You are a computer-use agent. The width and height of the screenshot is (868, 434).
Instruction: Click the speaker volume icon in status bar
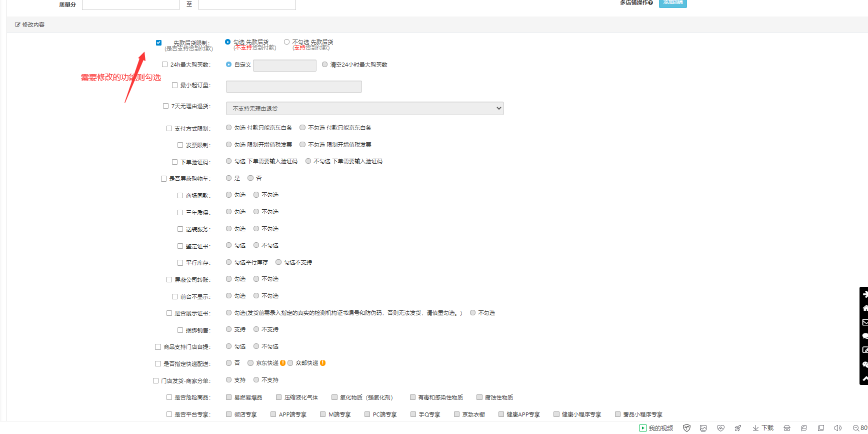click(837, 428)
